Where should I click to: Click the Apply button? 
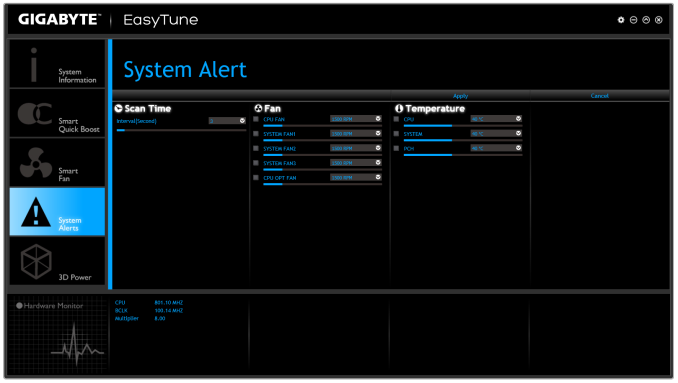click(x=461, y=96)
